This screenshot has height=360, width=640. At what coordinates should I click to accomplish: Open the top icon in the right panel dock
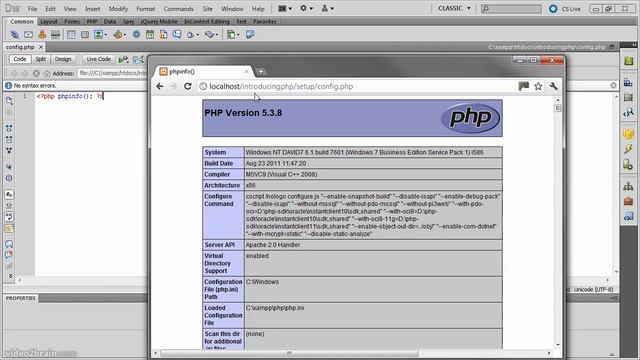coord(628,61)
